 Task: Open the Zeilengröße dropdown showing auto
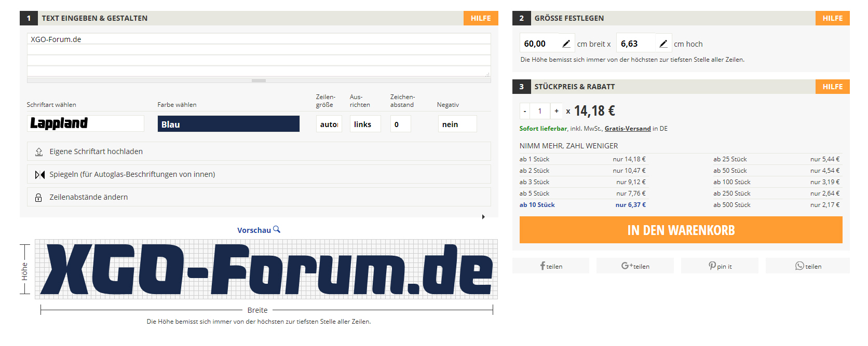point(329,124)
